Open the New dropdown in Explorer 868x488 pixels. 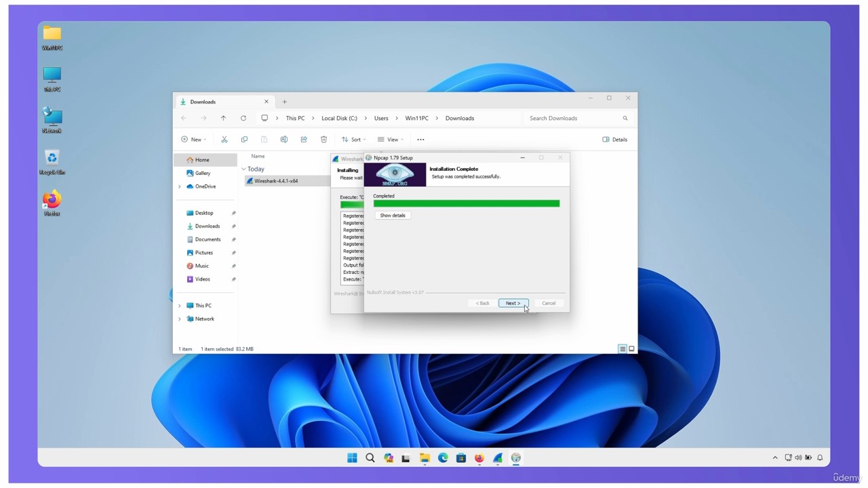(x=193, y=140)
